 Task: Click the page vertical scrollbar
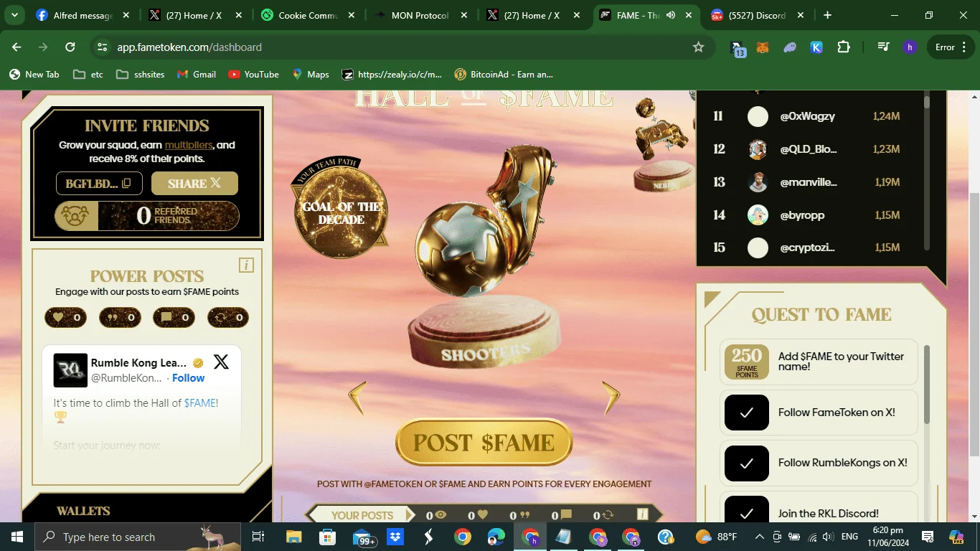coord(974,323)
